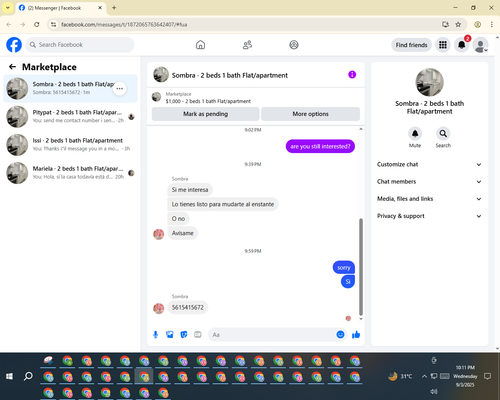Screen dimensions: 500x400
Task: Focus the Search Facebook field
Action: [80, 45]
